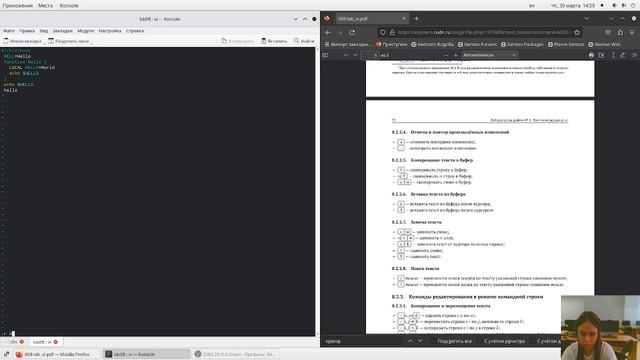This screenshot has height=360, width=640.
Task: Open the Planet Gentoo bookmark
Action: 567,44
